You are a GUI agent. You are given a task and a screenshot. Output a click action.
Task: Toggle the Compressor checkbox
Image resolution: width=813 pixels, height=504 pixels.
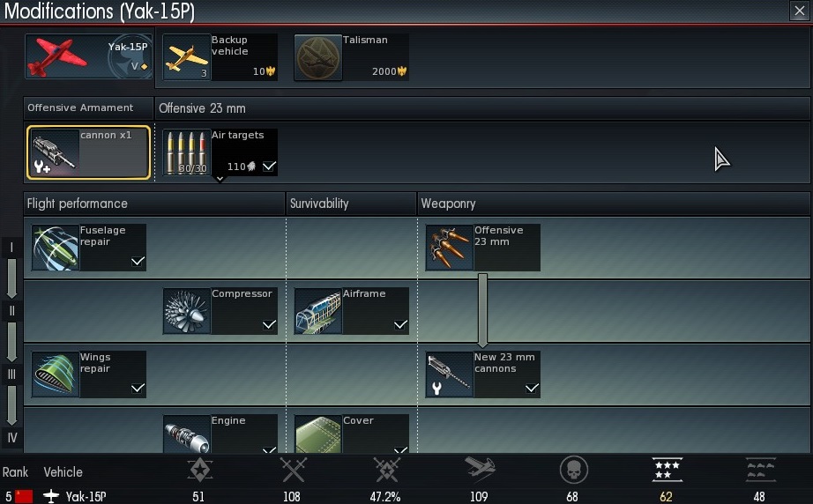[269, 325]
